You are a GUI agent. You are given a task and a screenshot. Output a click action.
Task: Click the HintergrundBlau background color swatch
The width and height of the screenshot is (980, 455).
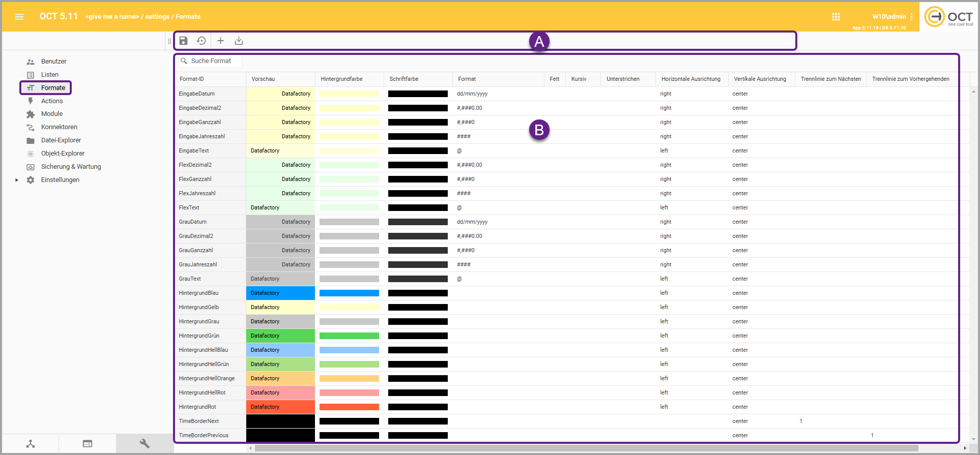coord(349,293)
